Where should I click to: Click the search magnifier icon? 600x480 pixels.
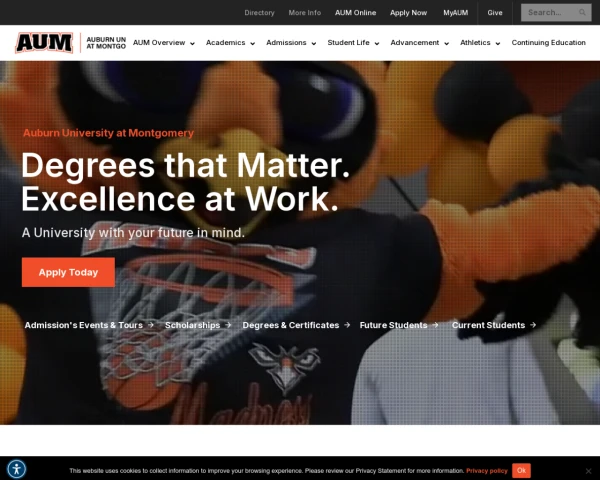click(x=582, y=13)
